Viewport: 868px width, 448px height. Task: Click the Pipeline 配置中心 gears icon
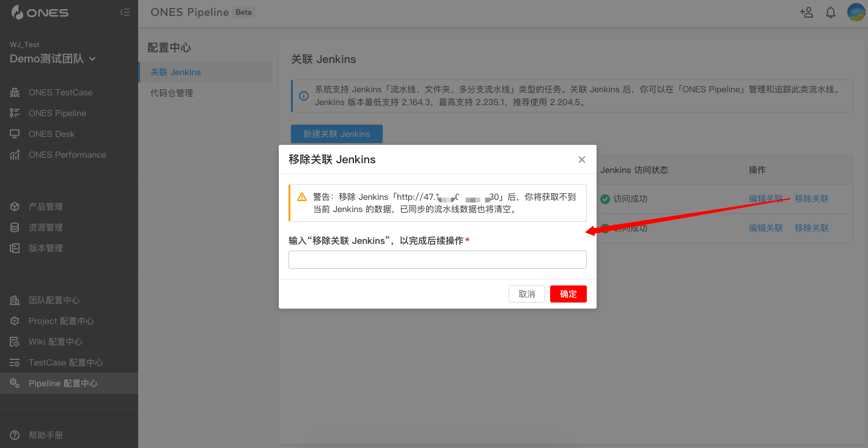pos(15,383)
